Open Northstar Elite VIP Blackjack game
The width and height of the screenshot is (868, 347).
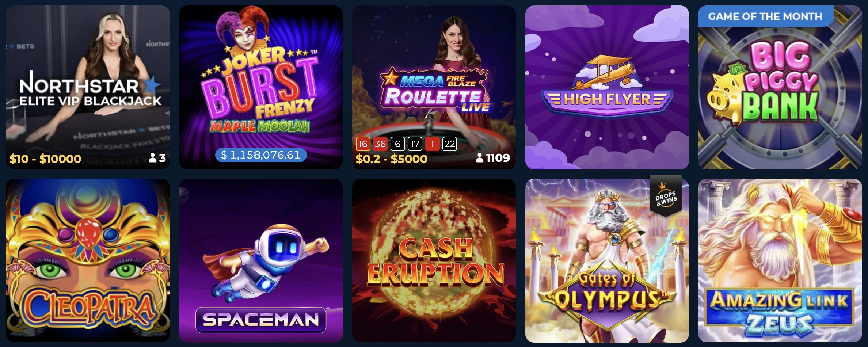pos(88,87)
